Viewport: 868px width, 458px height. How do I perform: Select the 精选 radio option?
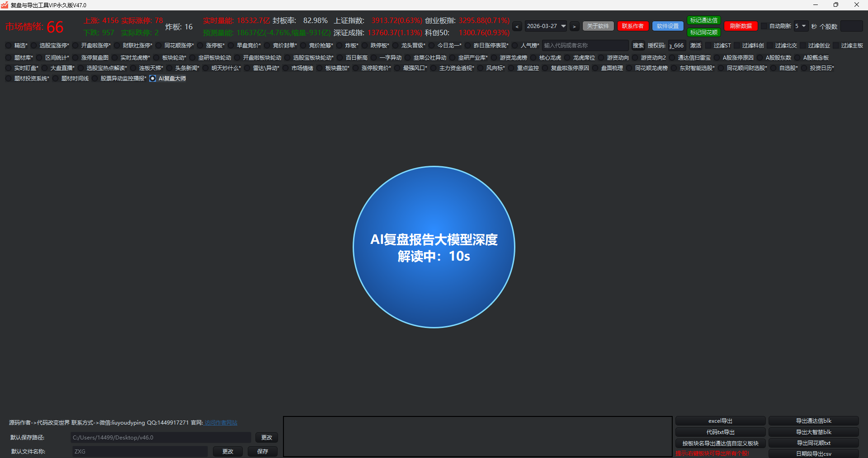[9, 46]
